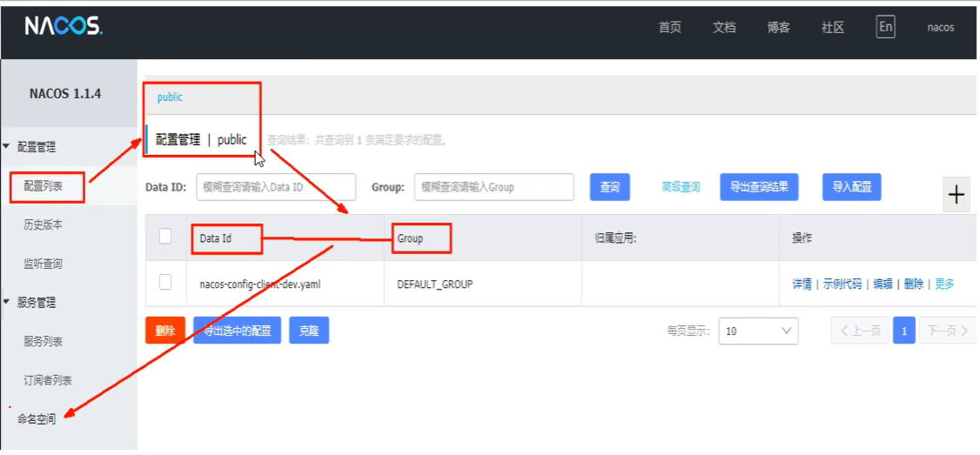The image size is (980, 455).
Task: Open 命名空间 in the sidebar
Action: (x=37, y=419)
